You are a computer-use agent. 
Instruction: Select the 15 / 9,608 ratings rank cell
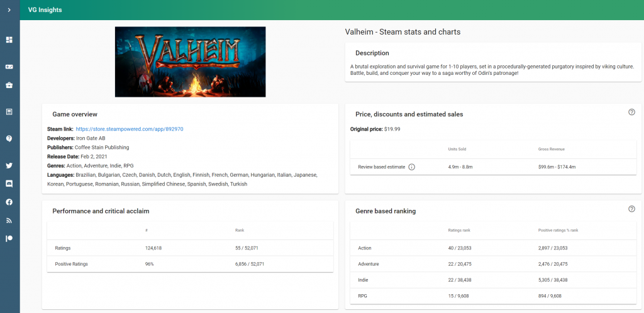point(458,296)
